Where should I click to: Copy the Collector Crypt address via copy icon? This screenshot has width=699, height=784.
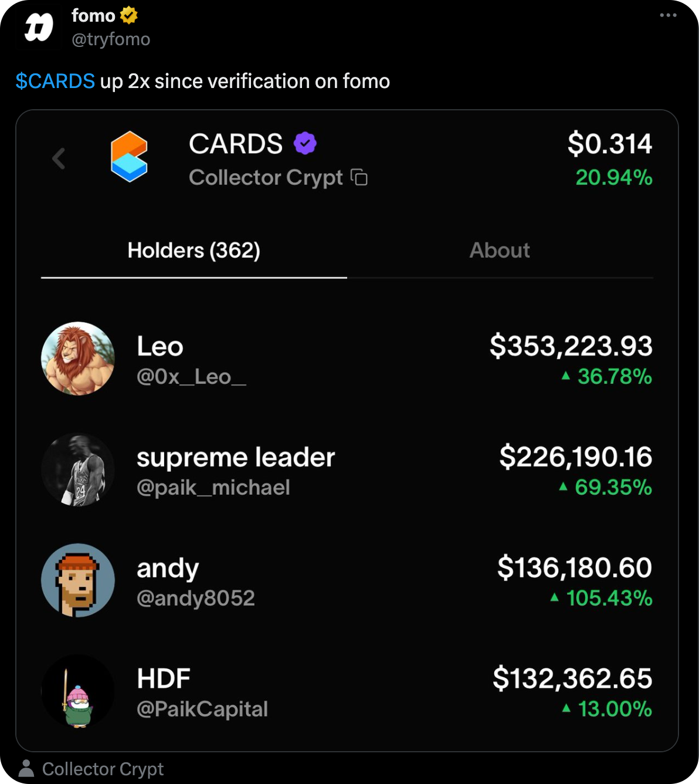point(359,177)
